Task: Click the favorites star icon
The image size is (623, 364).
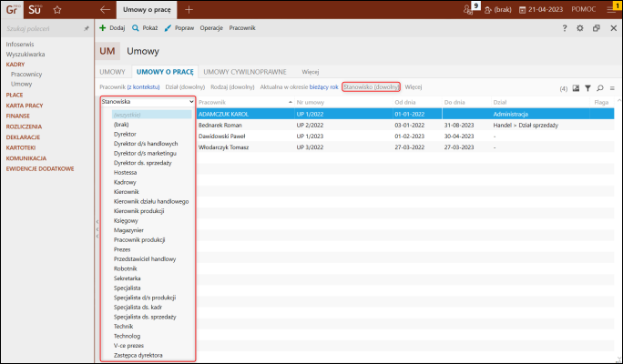Action: pos(57,10)
